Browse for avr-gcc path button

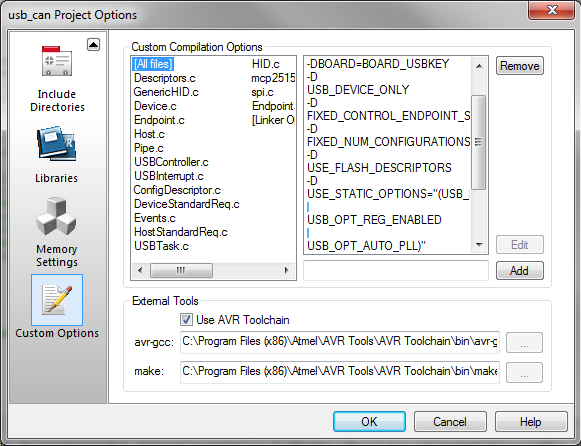(x=524, y=342)
